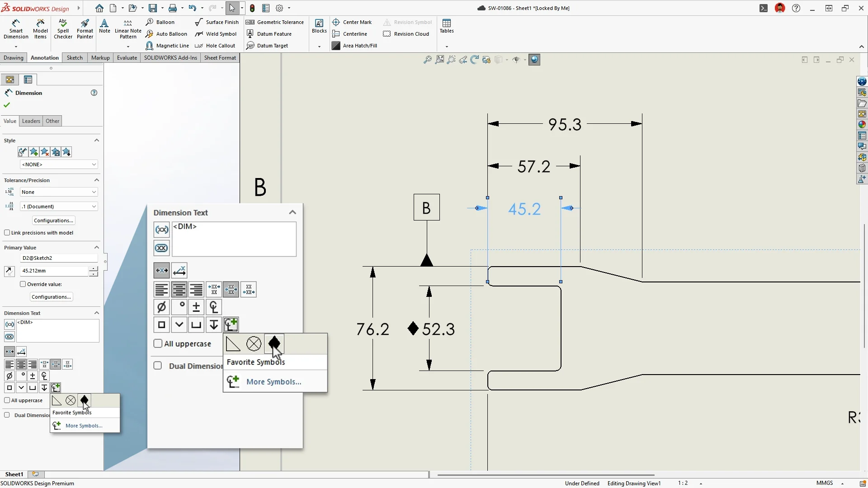Tick All uppercase in enlarged Dimension Text

tap(158, 343)
